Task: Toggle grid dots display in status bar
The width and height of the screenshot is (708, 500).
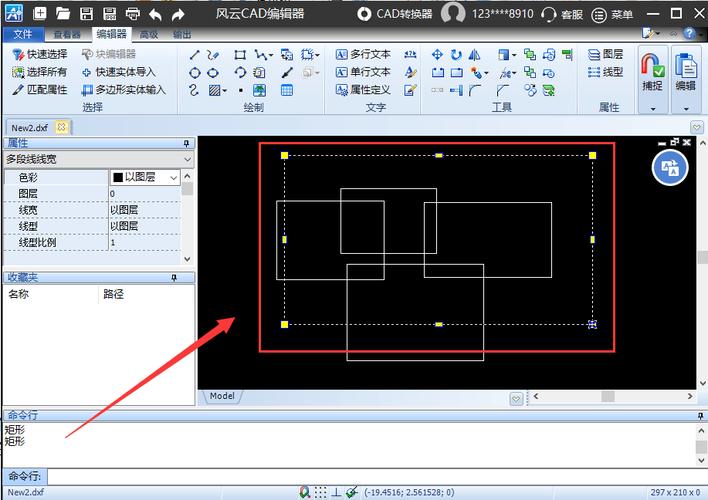Action: (320, 492)
